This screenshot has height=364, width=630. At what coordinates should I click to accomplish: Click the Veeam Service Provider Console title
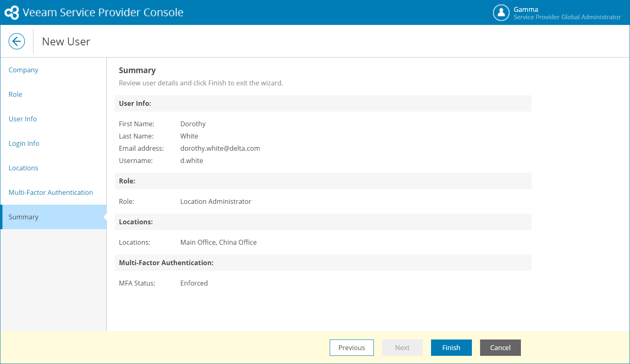click(x=103, y=12)
